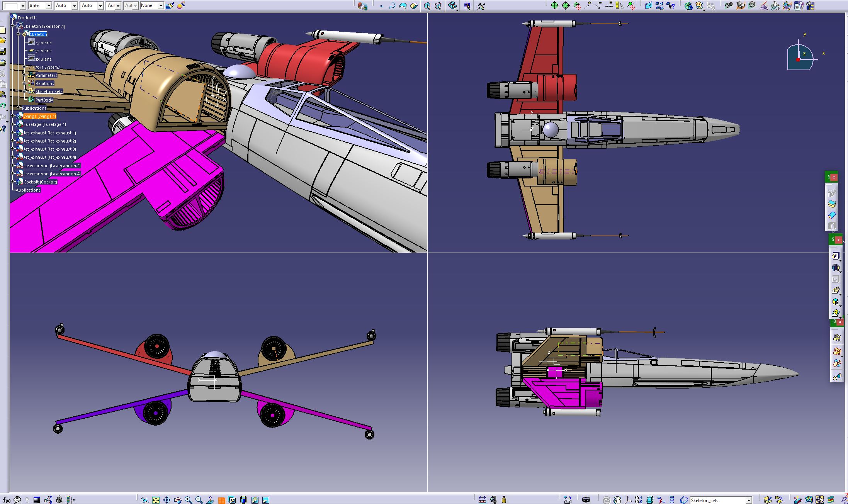Expand the Cockpit (Cockpit) tree node
848x504 pixels.
pos(12,182)
